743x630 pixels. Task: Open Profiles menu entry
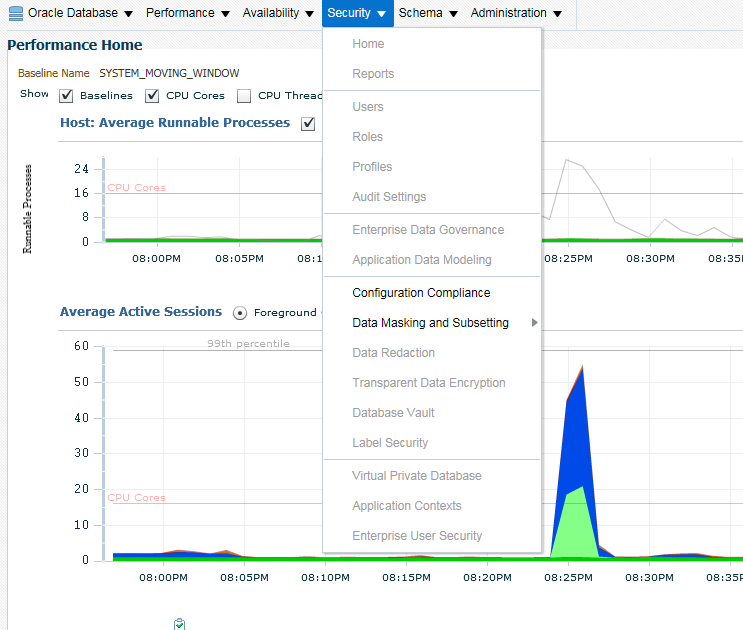pyautogui.click(x=372, y=167)
